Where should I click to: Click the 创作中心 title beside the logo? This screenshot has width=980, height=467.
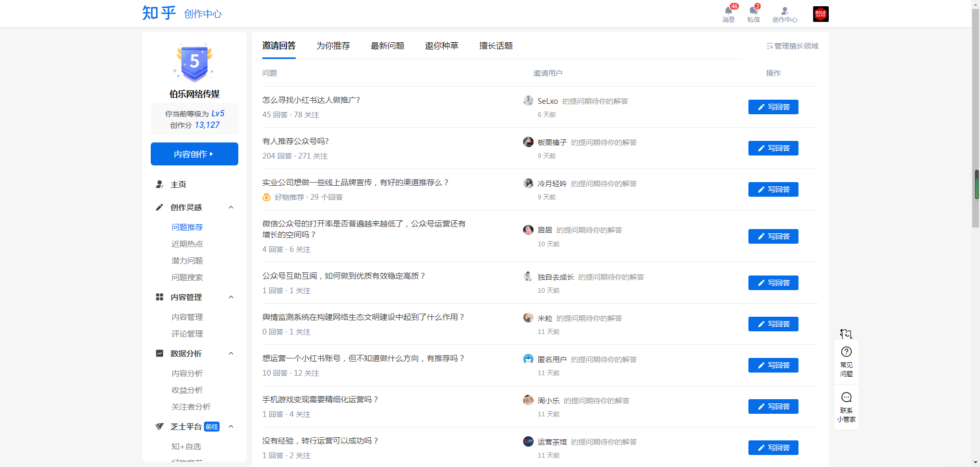click(x=203, y=14)
